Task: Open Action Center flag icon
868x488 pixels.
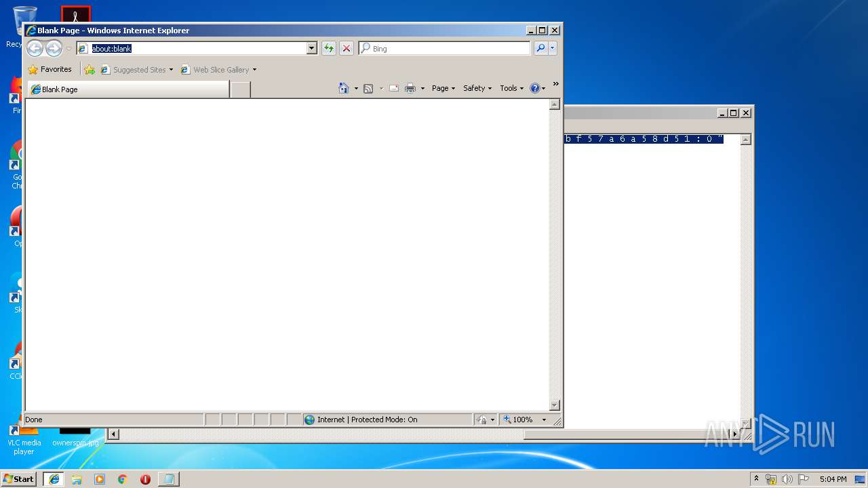Action: click(x=803, y=479)
